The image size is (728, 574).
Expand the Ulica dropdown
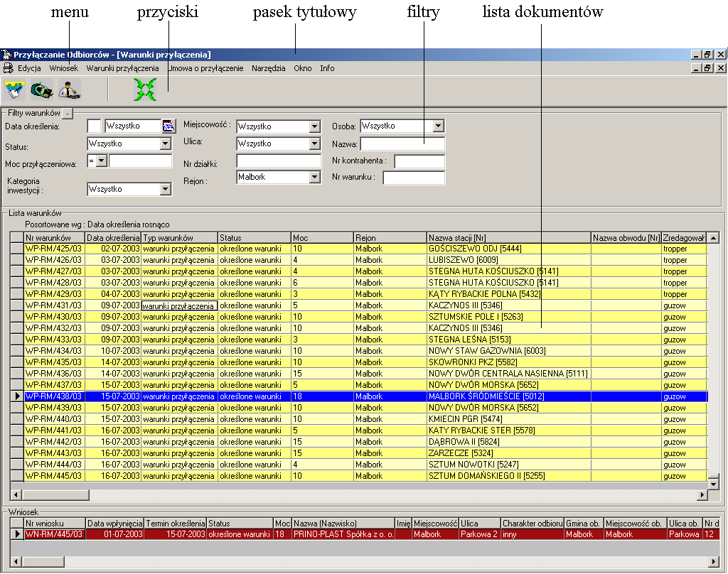click(315, 143)
